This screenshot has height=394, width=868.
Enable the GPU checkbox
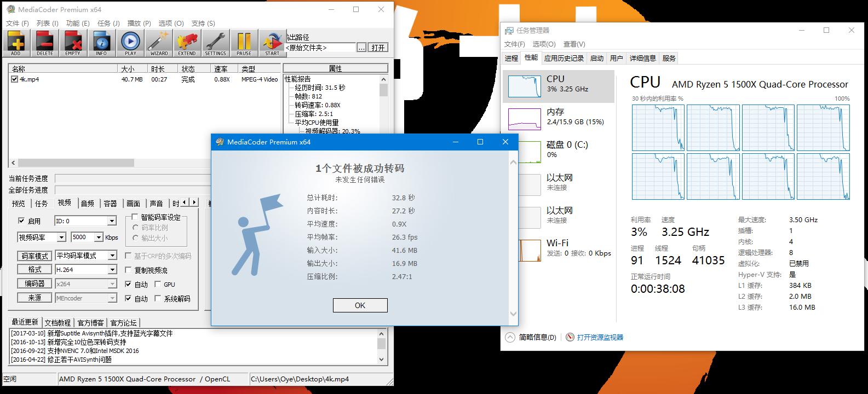pos(158,285)
